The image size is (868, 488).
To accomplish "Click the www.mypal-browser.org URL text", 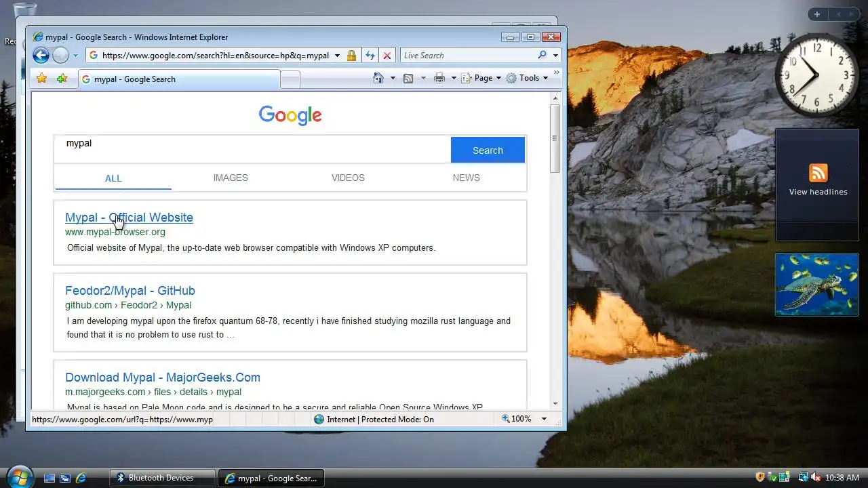I will point(115,232).
